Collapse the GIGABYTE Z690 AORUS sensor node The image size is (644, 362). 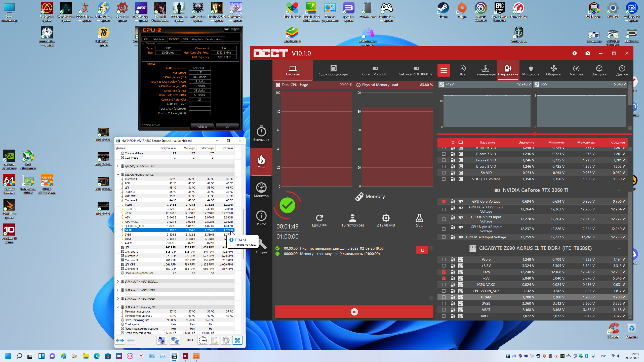click(x=118, y=174)
